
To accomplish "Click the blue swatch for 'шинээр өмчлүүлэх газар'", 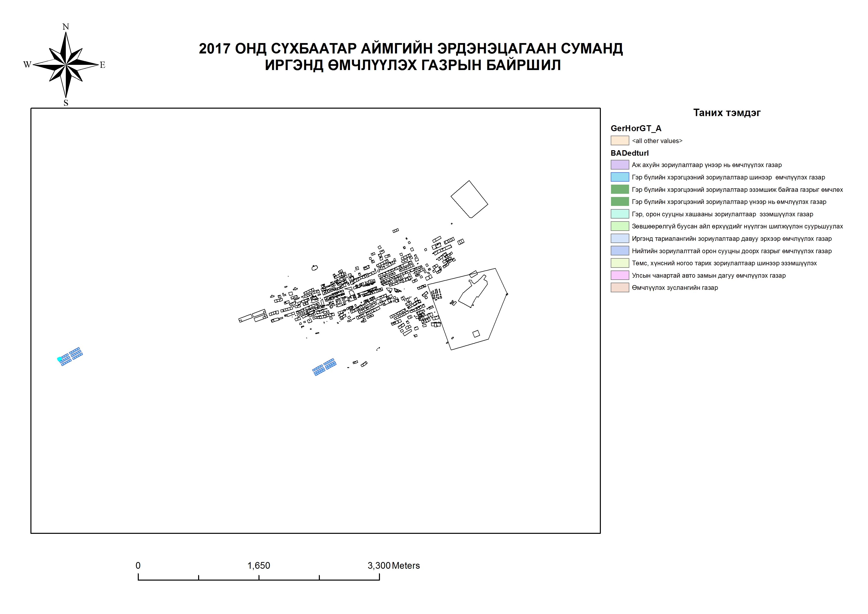I will [x=620, y=177].
